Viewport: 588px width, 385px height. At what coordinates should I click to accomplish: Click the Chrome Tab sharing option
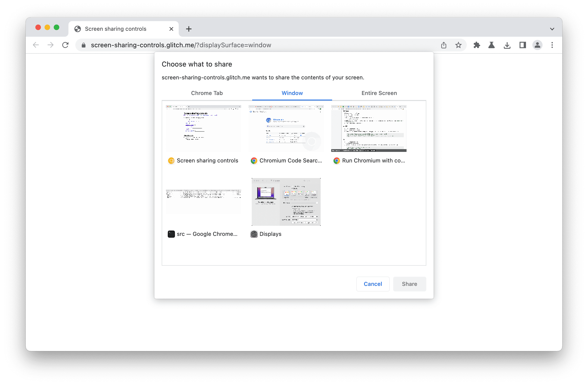pyautogui.click(x=206, y=93)
